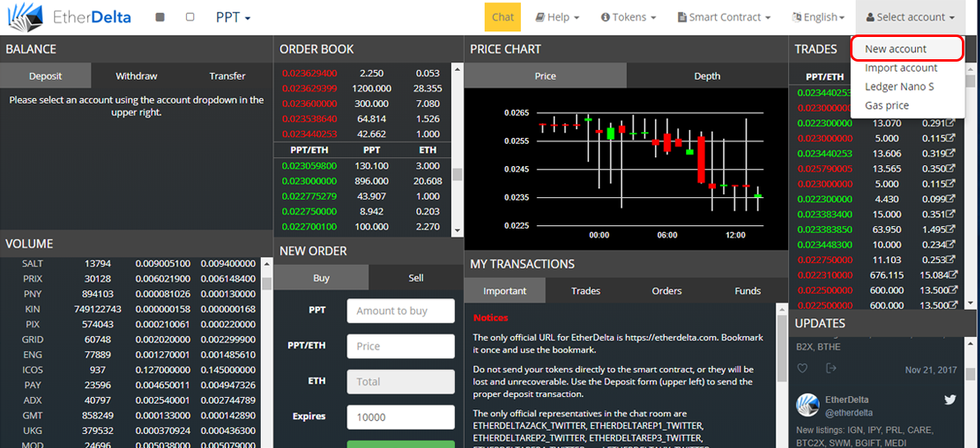Open transaction link for 0.350 ETH trade

pos(951,169)
